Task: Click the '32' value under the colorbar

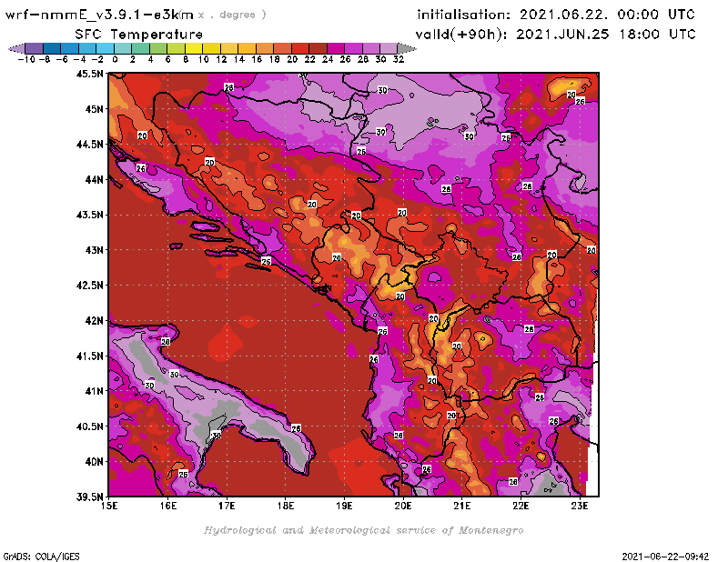Action: coord(399,59)
